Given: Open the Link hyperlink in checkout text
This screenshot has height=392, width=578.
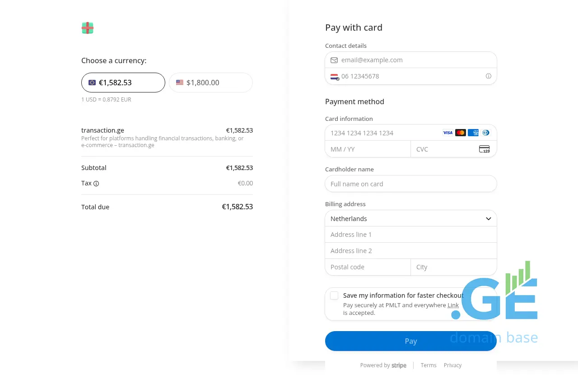Looking at the screenshot, I should point(453,305).
